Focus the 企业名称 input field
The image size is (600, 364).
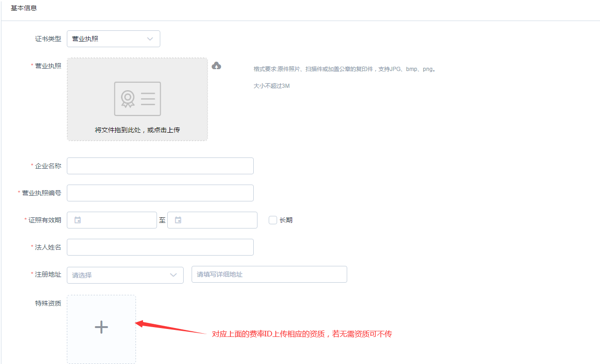160,166
